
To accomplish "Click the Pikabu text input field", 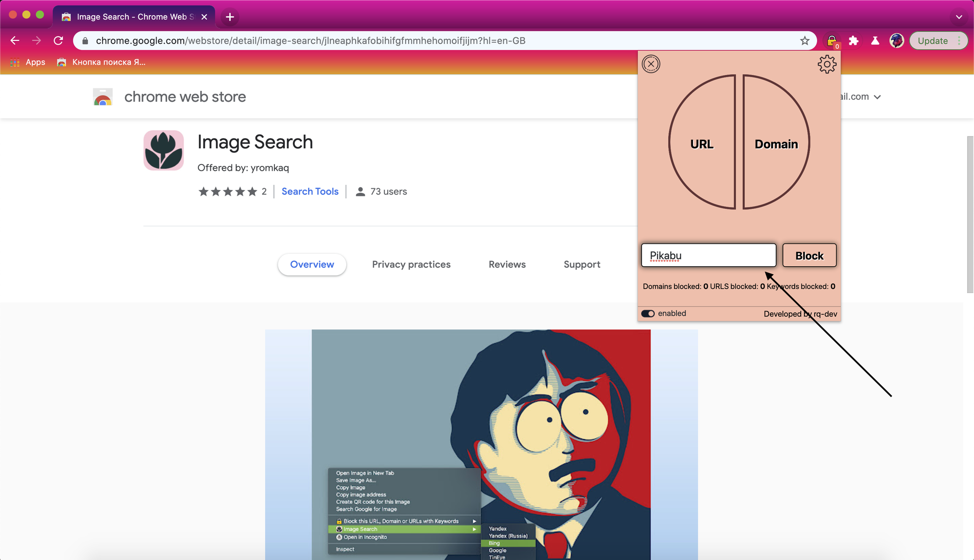I will 708,255.
